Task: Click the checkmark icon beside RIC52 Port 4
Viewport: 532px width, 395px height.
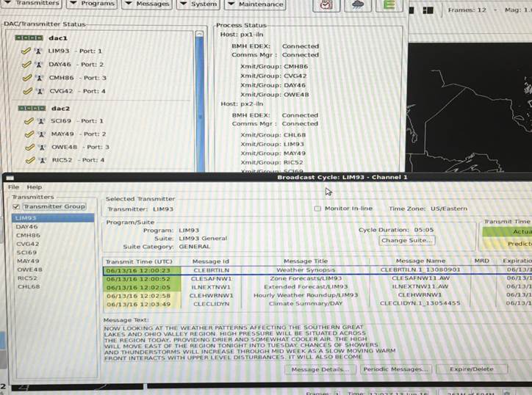Action: tap(31, 160)
